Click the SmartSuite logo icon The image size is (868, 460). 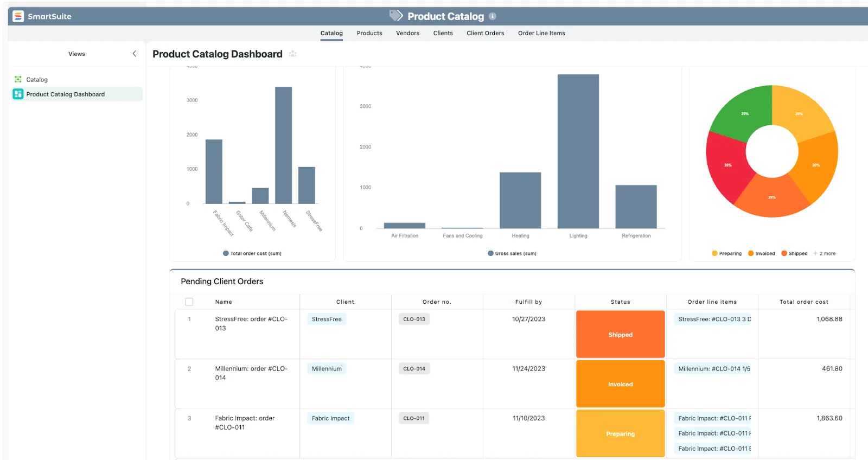[18, 16]
